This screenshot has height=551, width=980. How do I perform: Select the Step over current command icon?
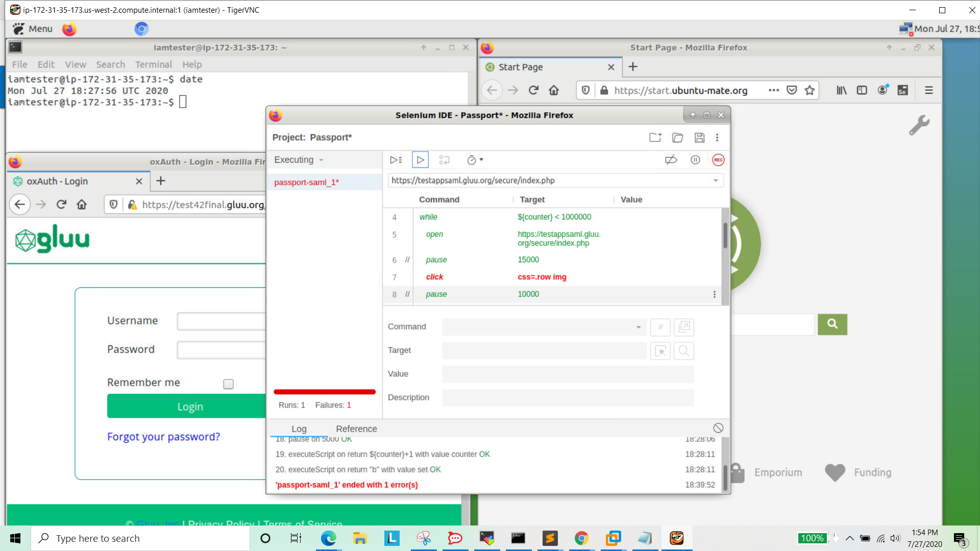pos(445,160)
